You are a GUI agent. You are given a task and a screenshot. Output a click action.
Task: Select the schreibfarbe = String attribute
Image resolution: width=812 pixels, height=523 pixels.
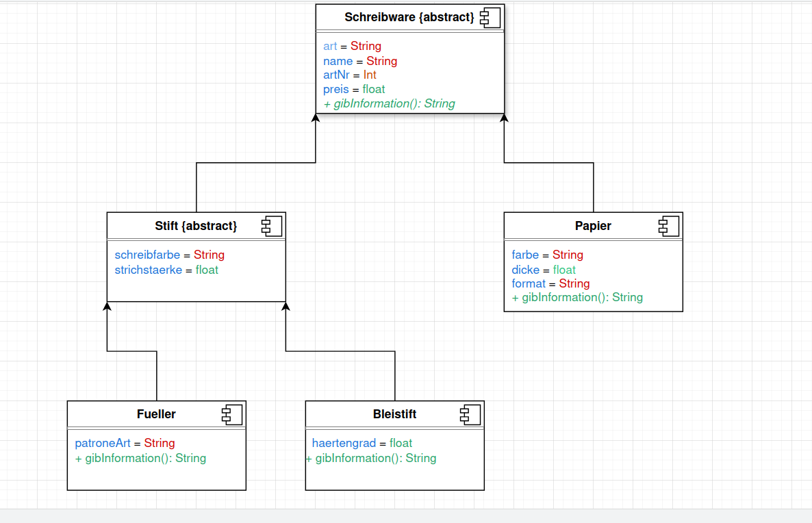pyautogui.click(x=169, y=255)
